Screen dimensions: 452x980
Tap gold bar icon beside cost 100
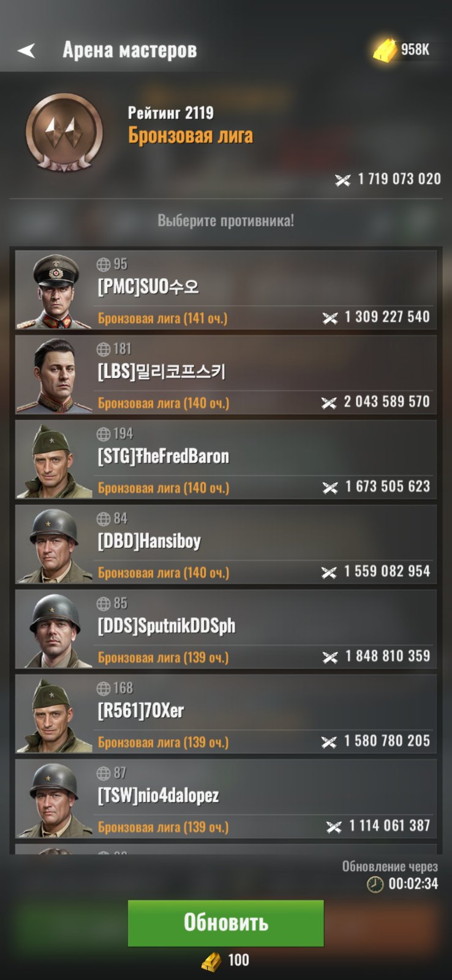[212, 960]
